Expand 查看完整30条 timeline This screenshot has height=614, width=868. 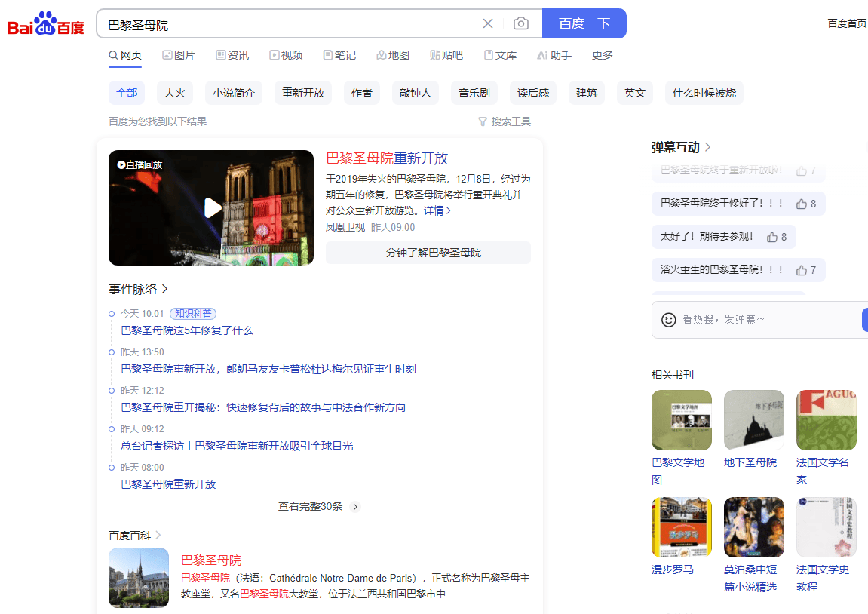coord(319,507)
